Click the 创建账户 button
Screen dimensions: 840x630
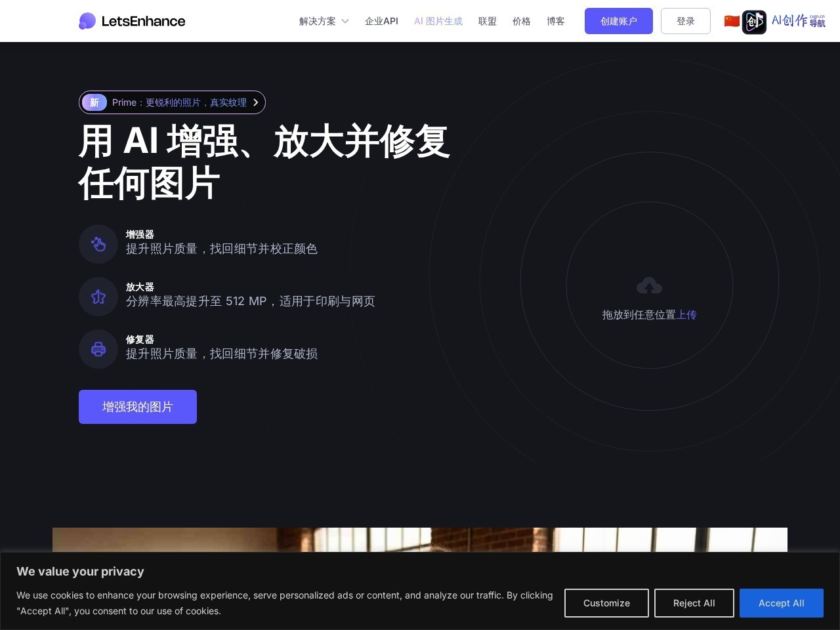coord(619,21)
